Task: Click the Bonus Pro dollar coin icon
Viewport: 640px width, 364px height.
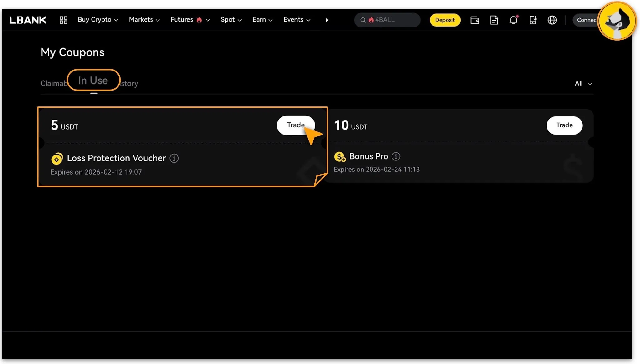Action: 340,157
